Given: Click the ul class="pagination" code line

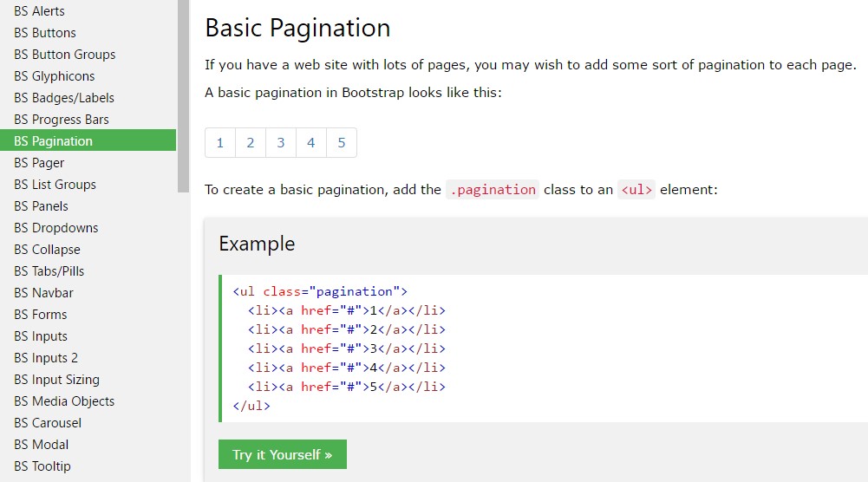Looking at the screenshot, I should (320, 291).
